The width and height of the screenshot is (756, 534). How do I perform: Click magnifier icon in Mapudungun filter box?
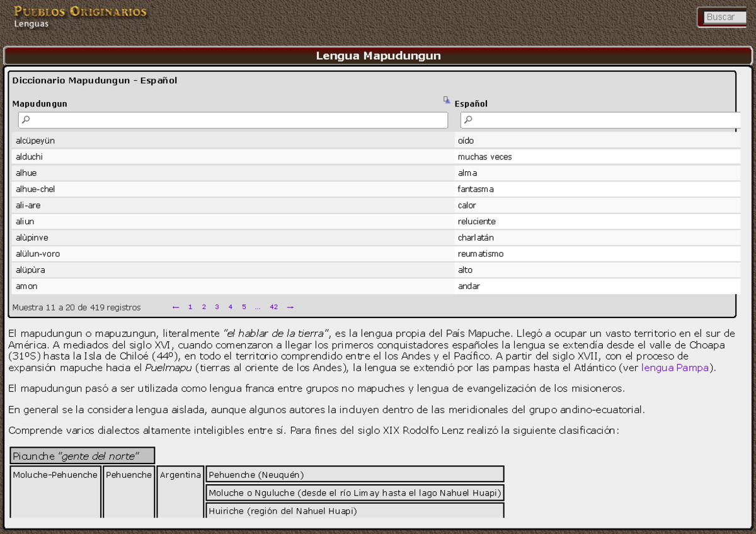26,120
